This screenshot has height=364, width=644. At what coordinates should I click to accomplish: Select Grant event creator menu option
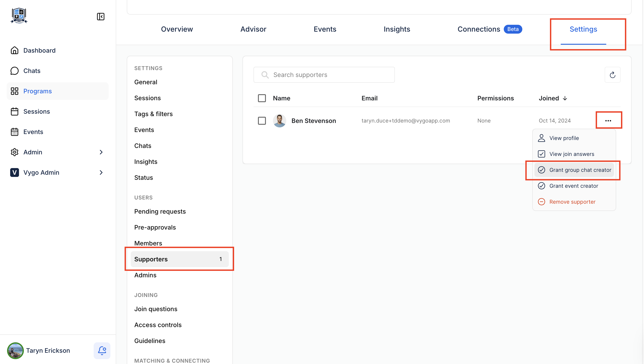point(574,186)
